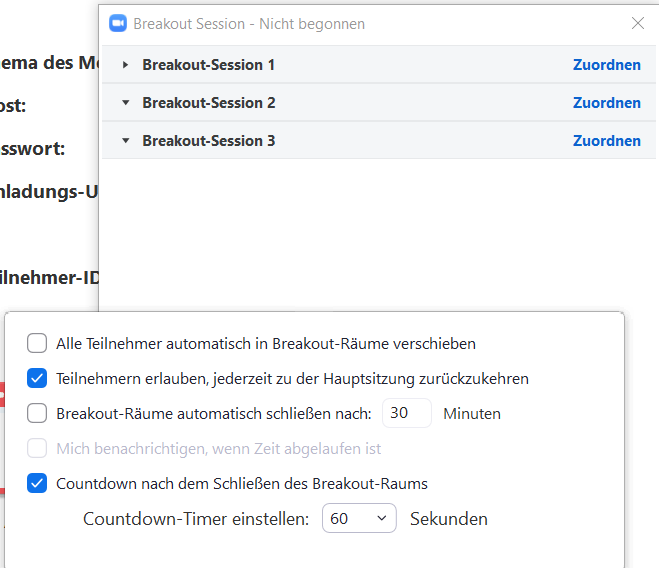Click the Countdown-Timer einstellen label text
This screenshot has width=659, height=568.
coord(197,519)
